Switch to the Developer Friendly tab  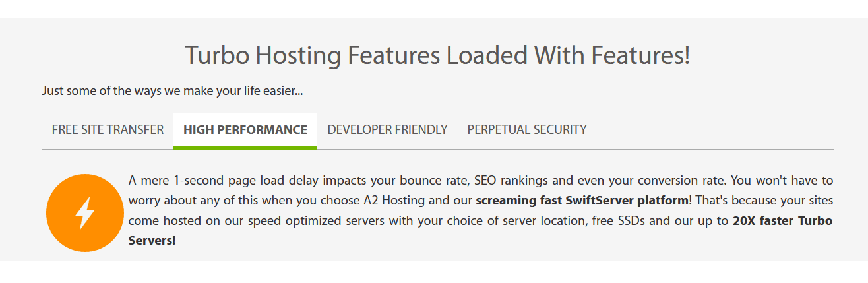tap(387, 130)
